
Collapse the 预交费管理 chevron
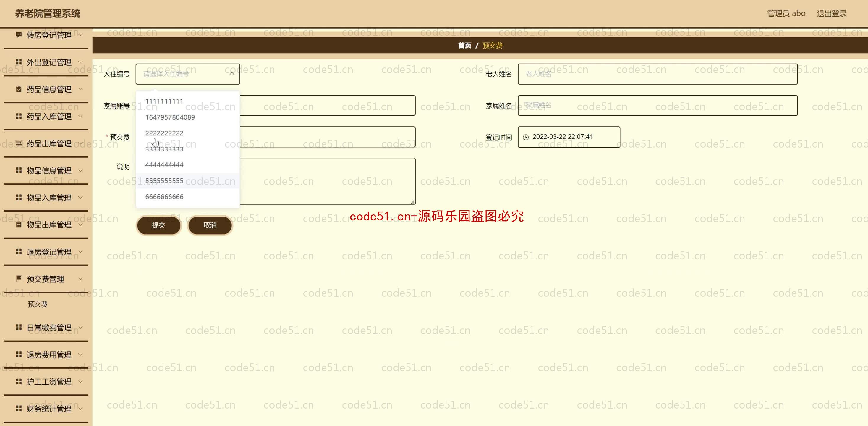tap(80, 279)
